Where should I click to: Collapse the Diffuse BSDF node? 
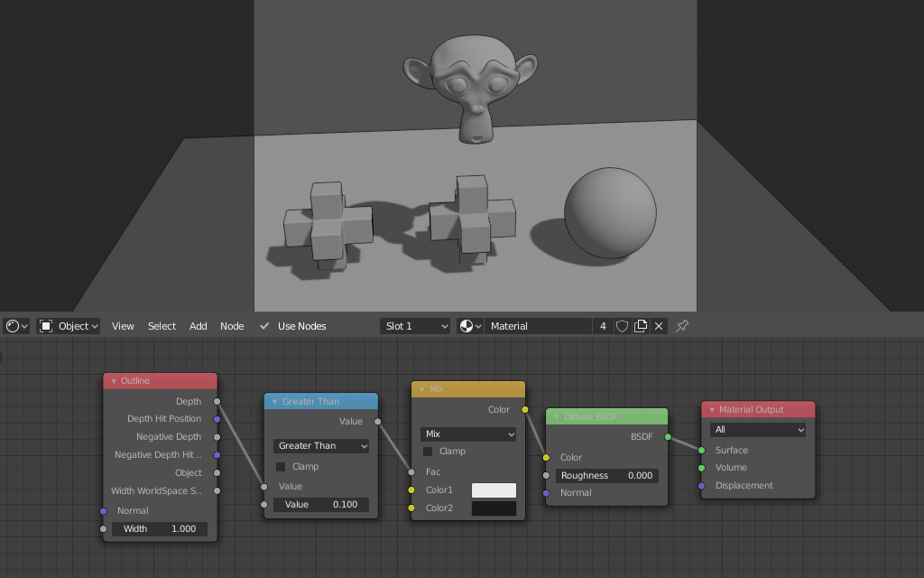pyautogui.click(x=556, y=417)
